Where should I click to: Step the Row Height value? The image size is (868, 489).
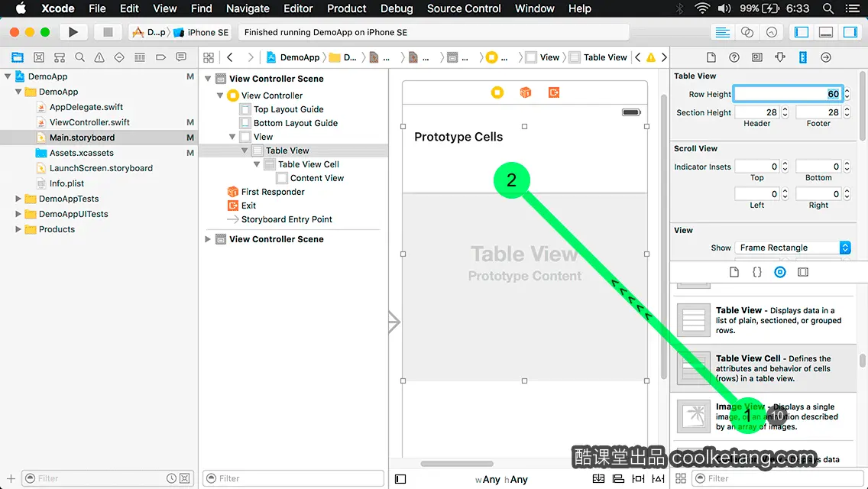pos(847,94)
